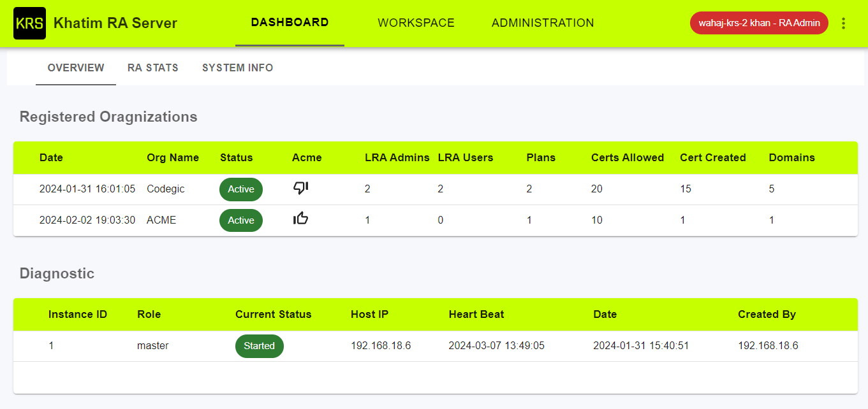This screenshot has height=409, width=868.
Task: Click the Org Name column header
Action: [173, 158]
